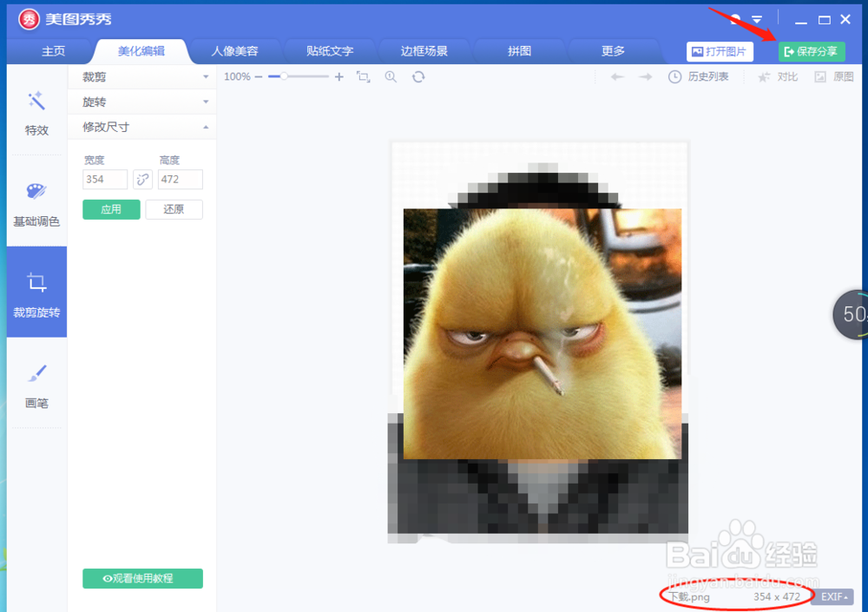868x612 pixels.
Task: Expand the 旋转 rotate section
Action: (142, 102)
